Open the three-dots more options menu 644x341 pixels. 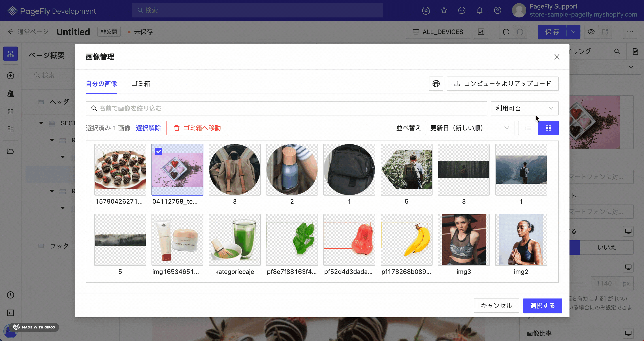pos(630,32)
